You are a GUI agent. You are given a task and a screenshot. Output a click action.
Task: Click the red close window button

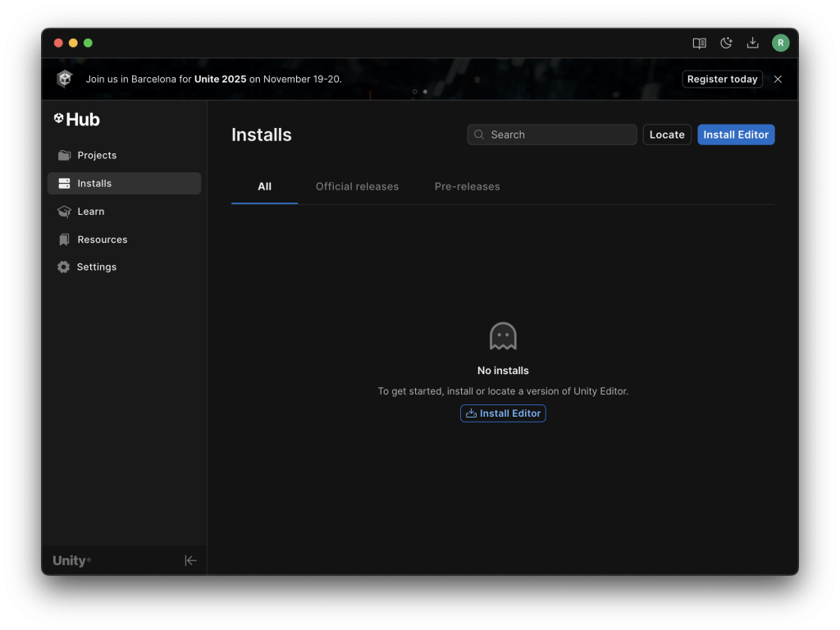pos(58,43)
